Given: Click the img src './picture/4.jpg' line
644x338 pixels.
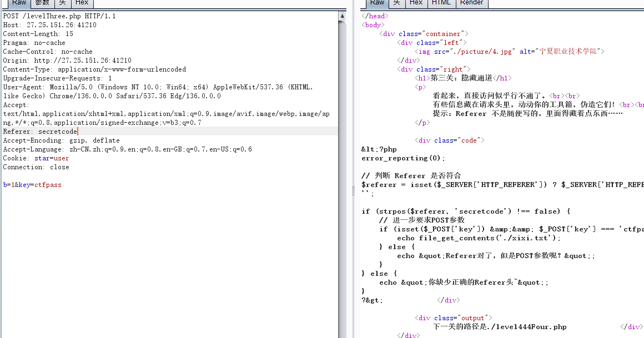Looking at the screenshot, I should pyautogui.click(x=509, y=52).
